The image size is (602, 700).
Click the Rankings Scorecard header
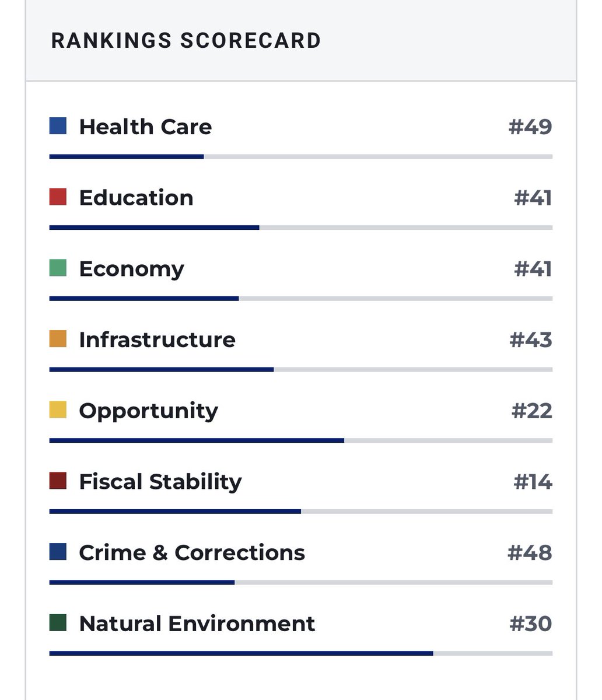[186, 40]
